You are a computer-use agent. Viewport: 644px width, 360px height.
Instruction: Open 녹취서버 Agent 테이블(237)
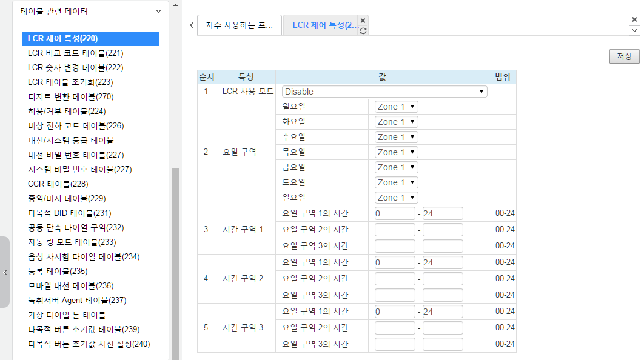77,301
